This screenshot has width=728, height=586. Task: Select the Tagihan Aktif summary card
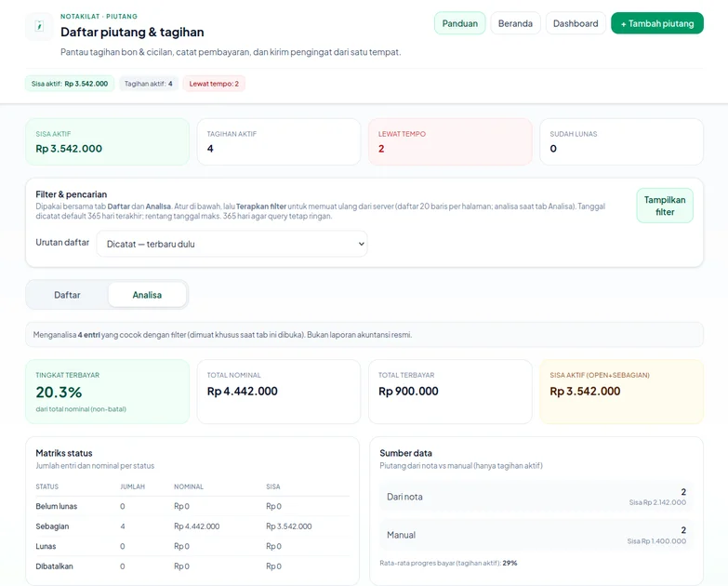(x=278, y=141)
